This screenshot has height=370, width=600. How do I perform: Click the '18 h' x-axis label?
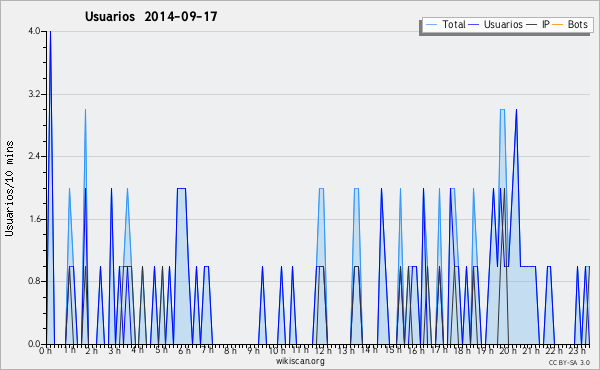click(462, 350)
